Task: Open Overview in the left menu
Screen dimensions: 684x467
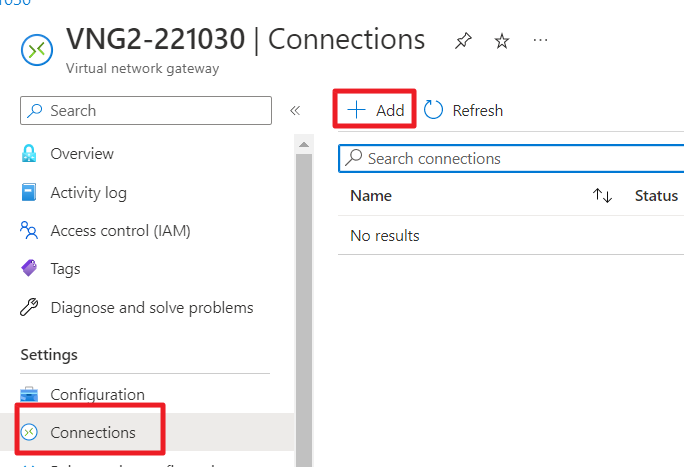Action: pos(82,153)
